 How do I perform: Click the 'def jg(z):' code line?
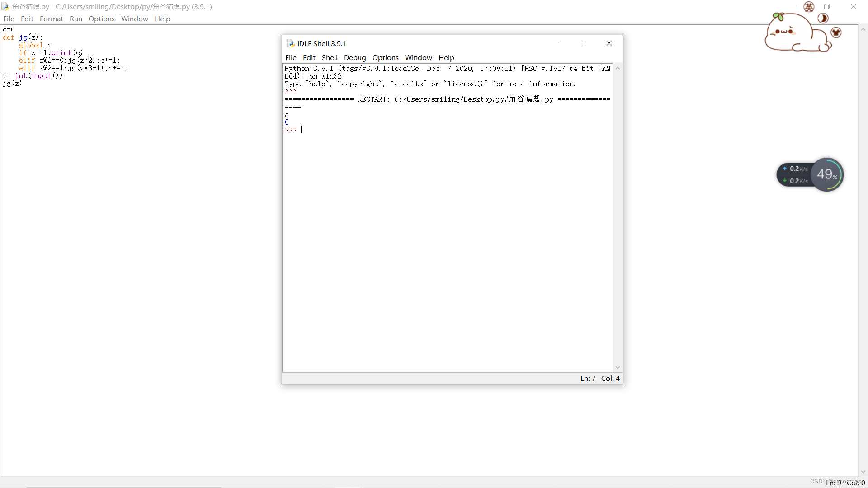coord(23,38)
